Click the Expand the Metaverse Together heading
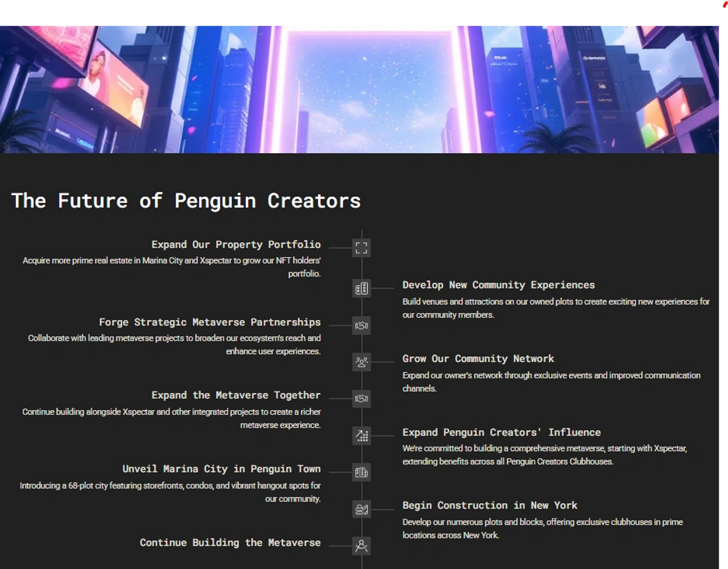 [x=236, y=395]
